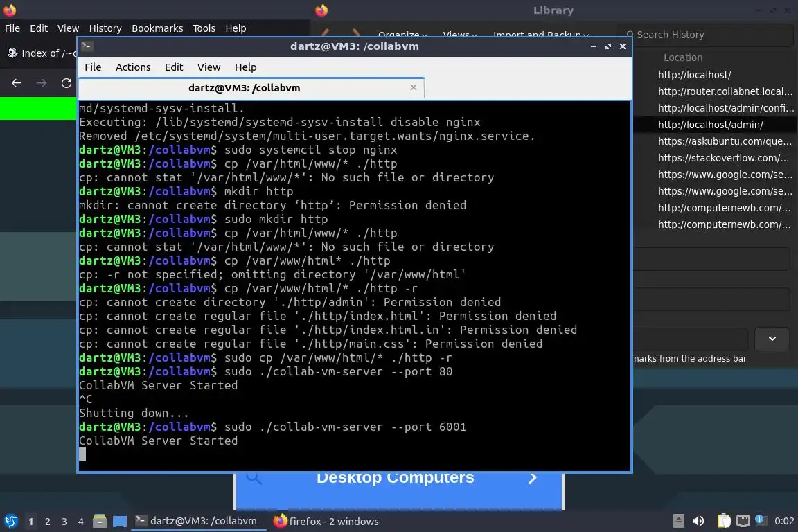Click the network status tray icon
The height and width of the screenshot is (532, 798).
click(x=743, y=521)
